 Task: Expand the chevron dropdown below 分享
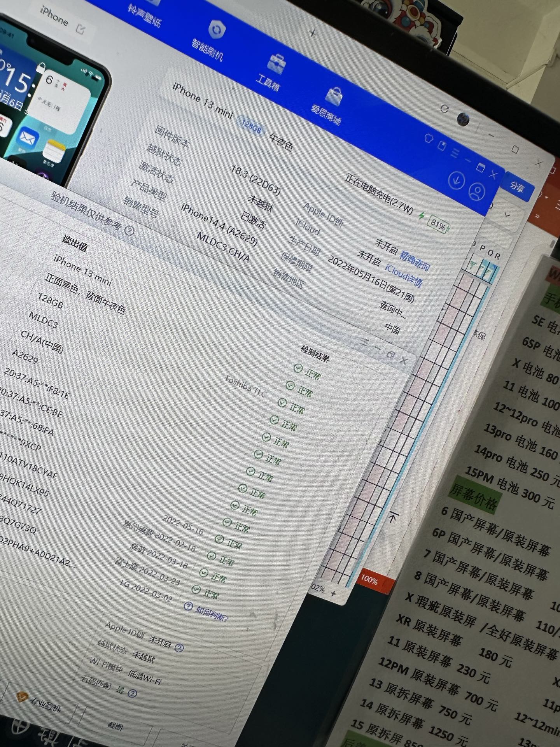(507, 214)
